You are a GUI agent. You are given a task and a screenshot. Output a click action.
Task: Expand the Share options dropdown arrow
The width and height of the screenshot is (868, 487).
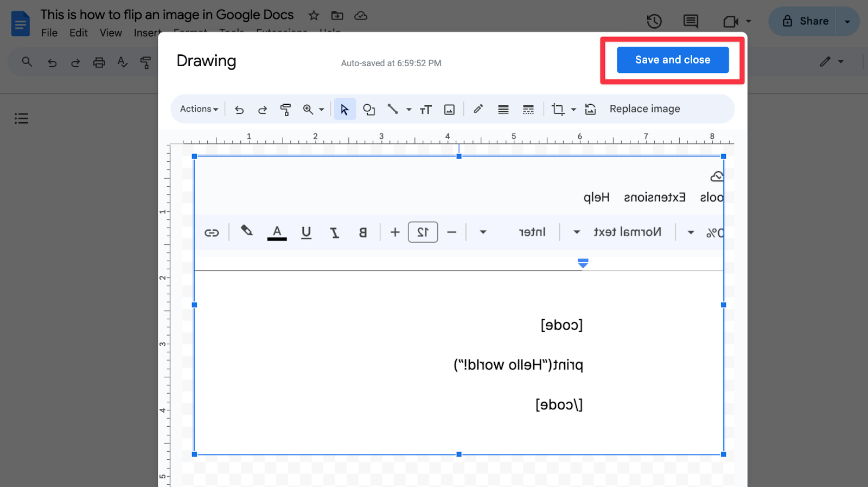[847, 21]
